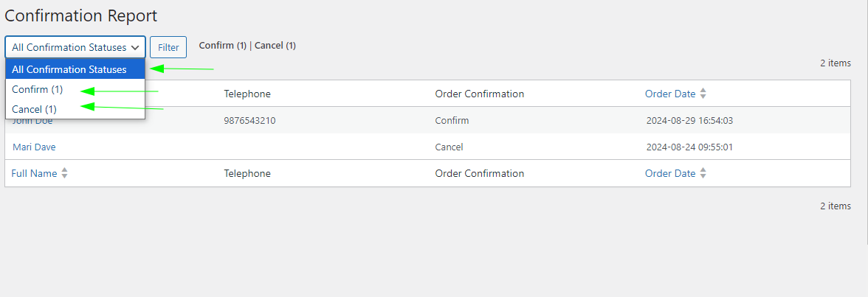Select Confirm (1) option in the open dropdown list
Image resolution: width=868 pixels, height=297 pixels.
pos(38,89)
